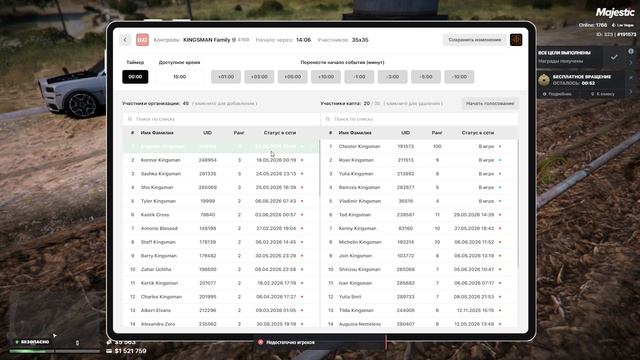The image size is (640, 360).
Task: Add Staff Kingsman from organization list
Action: [x=221, y=242]
